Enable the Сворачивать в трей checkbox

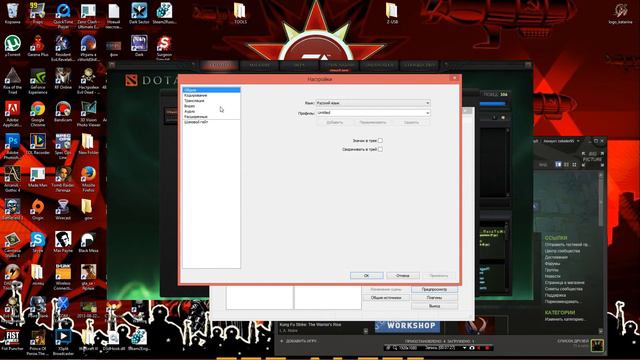[x=380, y=149]
